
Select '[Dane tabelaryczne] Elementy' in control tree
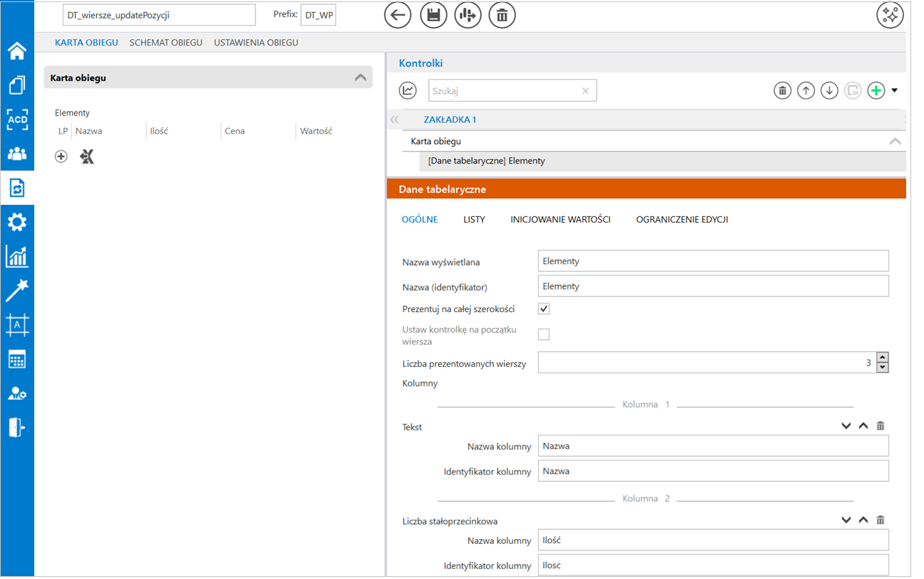click(x=487, y=161)
